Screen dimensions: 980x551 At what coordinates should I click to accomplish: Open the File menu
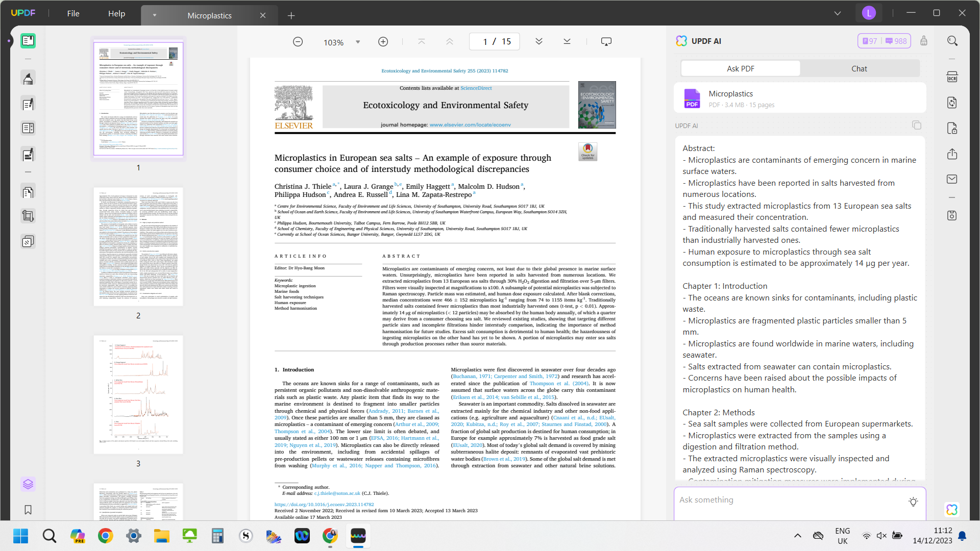73,14
